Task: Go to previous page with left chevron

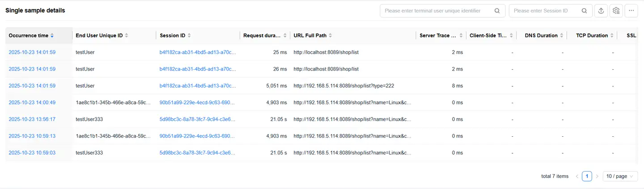Action: coord(577,176)
